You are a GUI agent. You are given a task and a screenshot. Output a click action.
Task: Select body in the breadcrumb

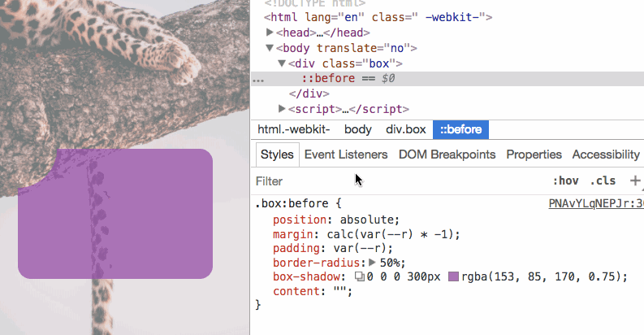coord(357,129)
